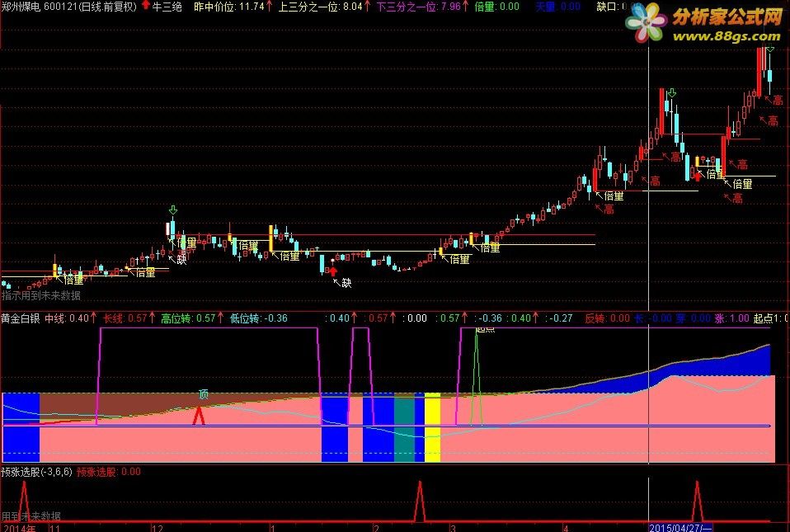The width and height of the screenshot is (790, 532).
Task: Click the red arrow icon before 牛三绝
Action: click(146, 6)
